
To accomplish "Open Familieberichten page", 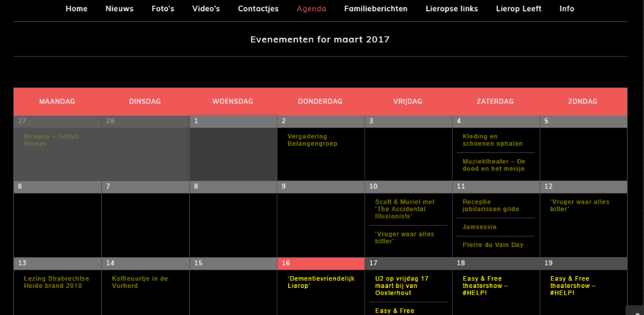I will click(x=376, y=9).
